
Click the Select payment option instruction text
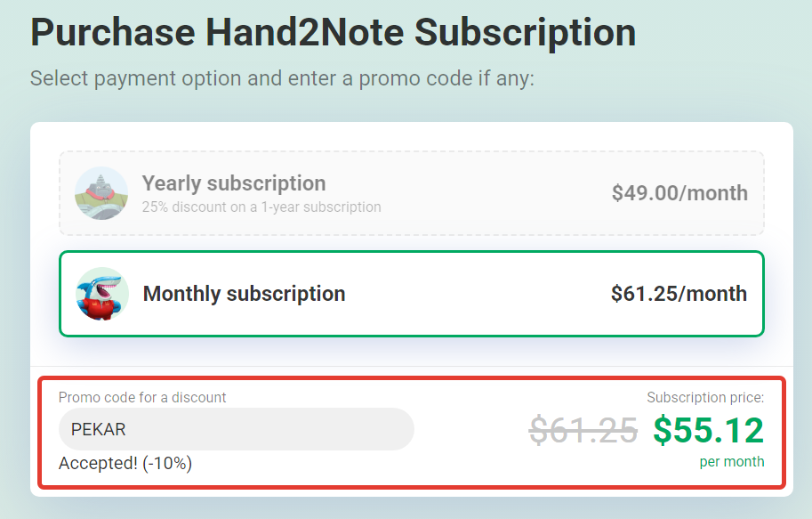coord(282,79)
